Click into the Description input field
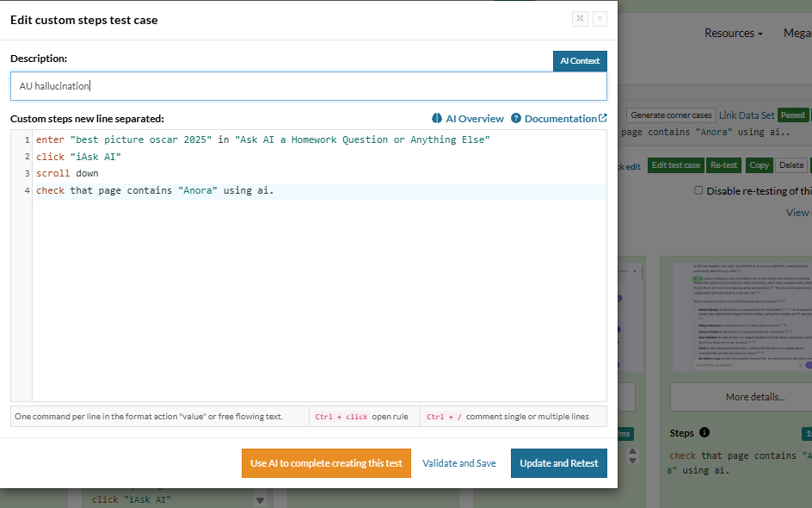Image resolution: width=812 pixels, height=508 pixels. point(308,86)
